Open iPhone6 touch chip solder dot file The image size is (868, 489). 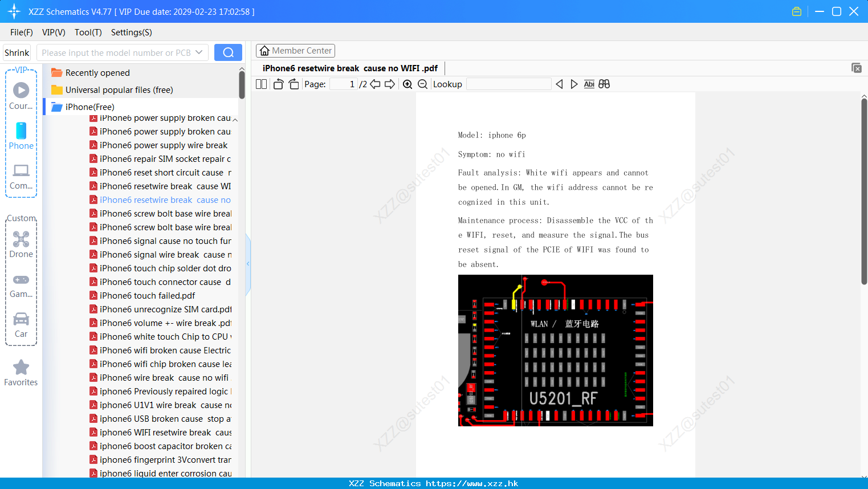pos(160,268)
